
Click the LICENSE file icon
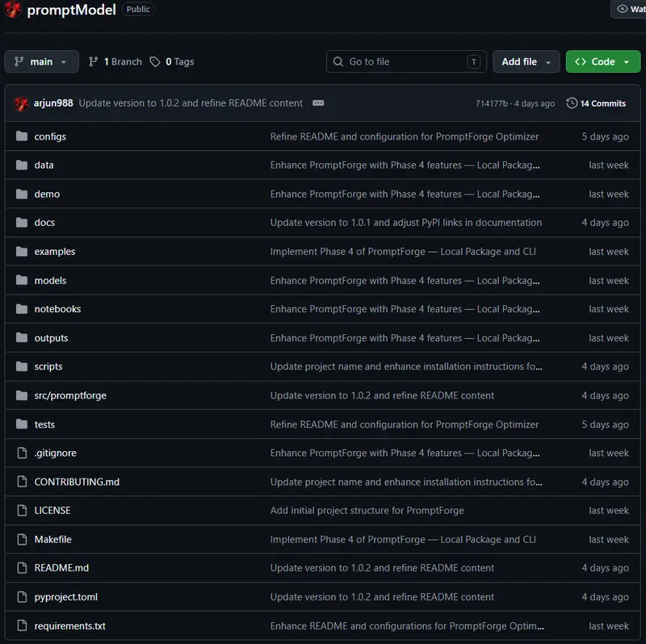pyautogui.click(x=22, y=511)
